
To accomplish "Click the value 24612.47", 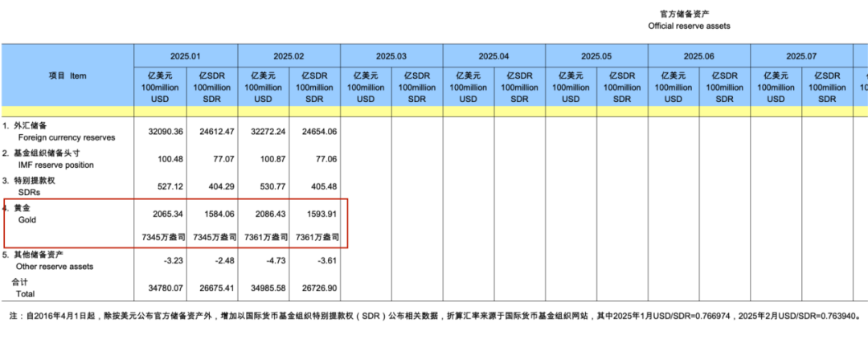I will pos(217,133).
